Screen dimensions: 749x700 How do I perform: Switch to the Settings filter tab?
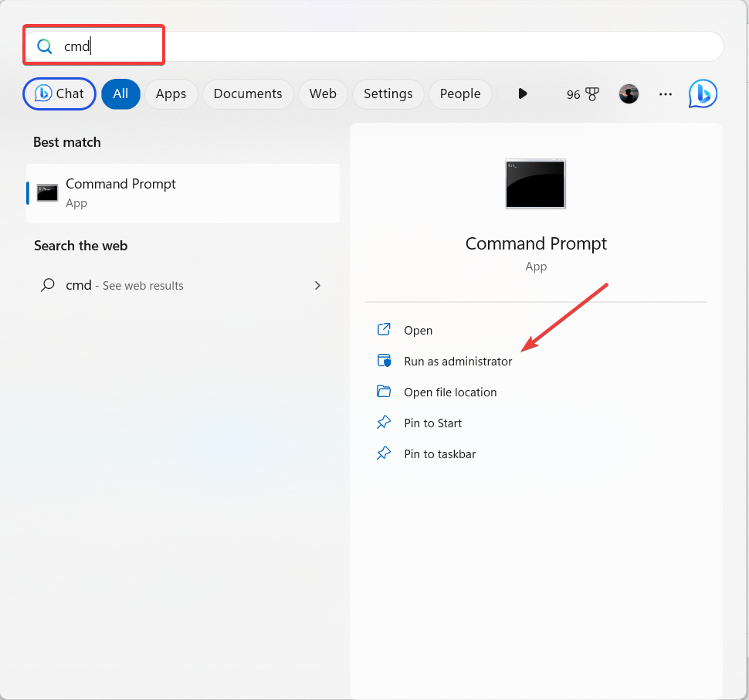click(388, 93)
